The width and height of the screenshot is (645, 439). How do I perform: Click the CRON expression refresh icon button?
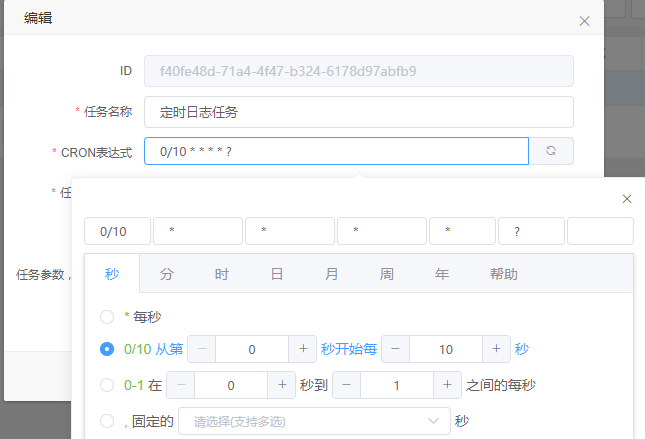pos(551,151)
